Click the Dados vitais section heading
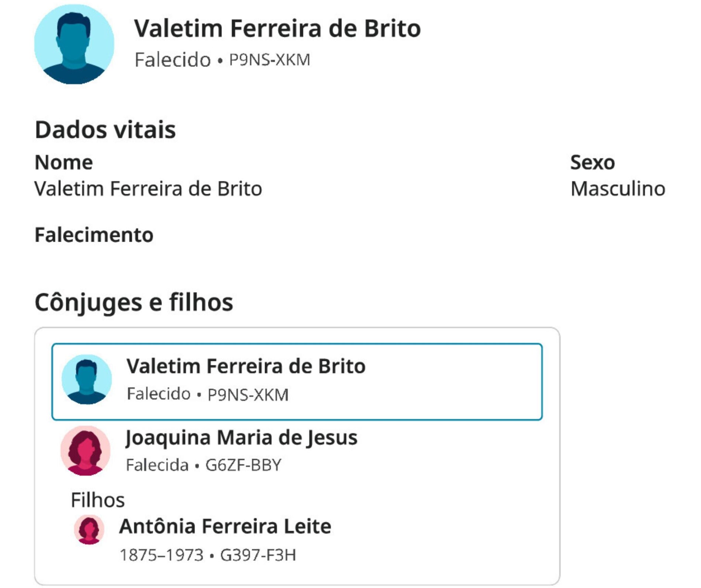This screenshot has width=701, height=588. (105, 130)
